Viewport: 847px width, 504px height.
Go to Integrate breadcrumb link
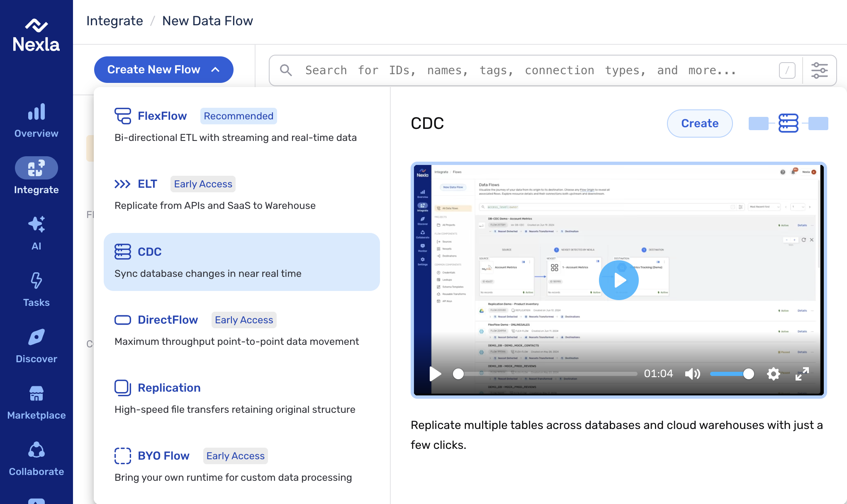[114, 21]
